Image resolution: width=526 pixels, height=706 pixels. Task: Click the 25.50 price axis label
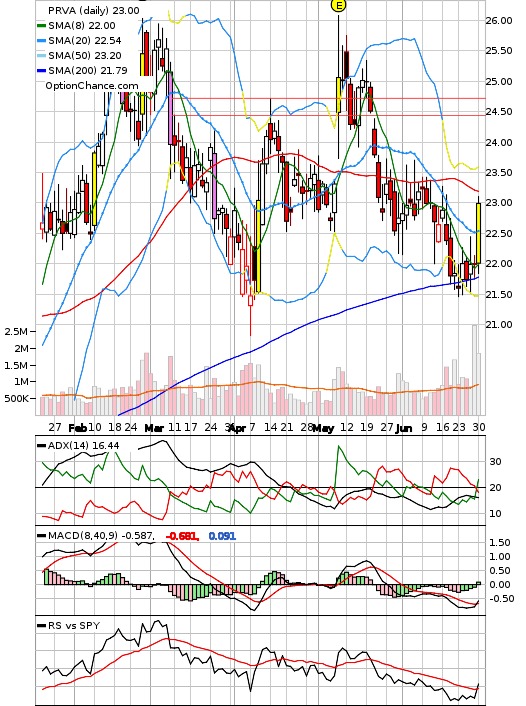[x=499, y=51]
